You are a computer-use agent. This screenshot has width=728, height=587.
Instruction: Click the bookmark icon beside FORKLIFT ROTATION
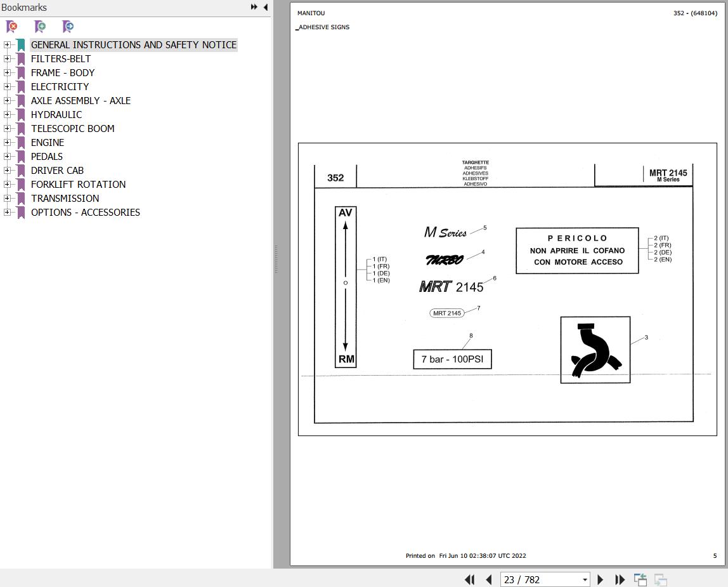click(21, 185)
